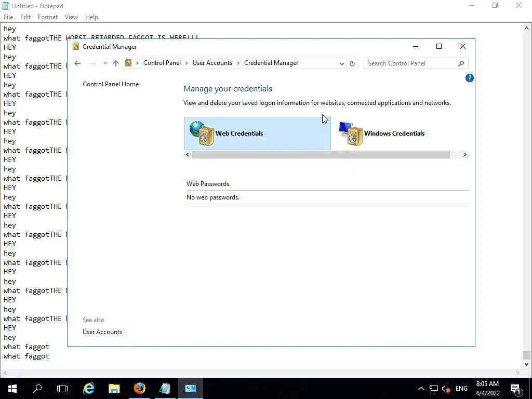The height and width of the screenshot is (399, 532).
Task: Switch to Notepad taskbar icon
Action: [165, 389]
